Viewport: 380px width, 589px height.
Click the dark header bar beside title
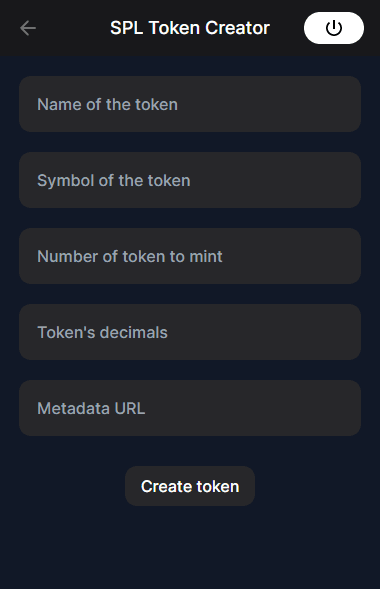(x=71, y=28)
